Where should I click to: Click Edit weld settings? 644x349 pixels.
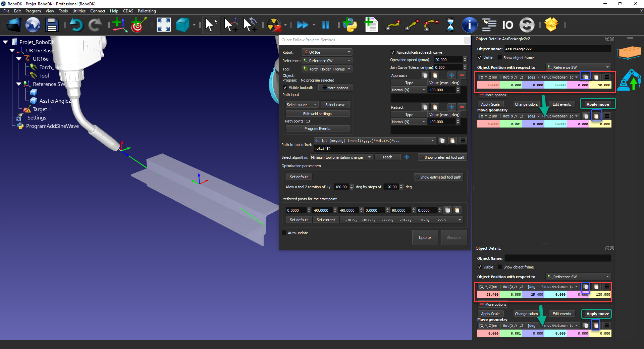pyautogui.click(x=317, y=114)
